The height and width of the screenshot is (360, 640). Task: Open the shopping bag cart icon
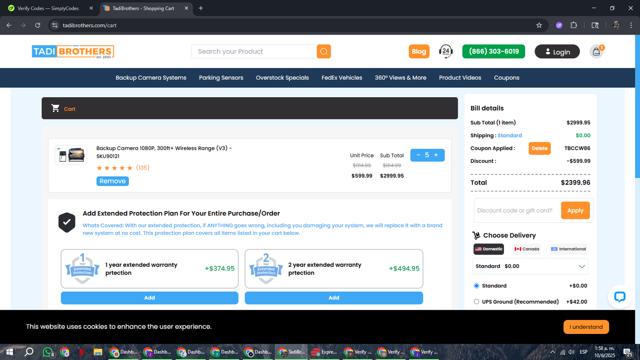(x=596, y=52)
